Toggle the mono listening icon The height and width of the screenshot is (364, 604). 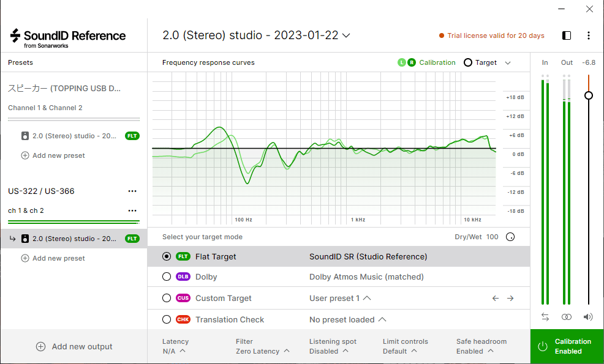567,317
